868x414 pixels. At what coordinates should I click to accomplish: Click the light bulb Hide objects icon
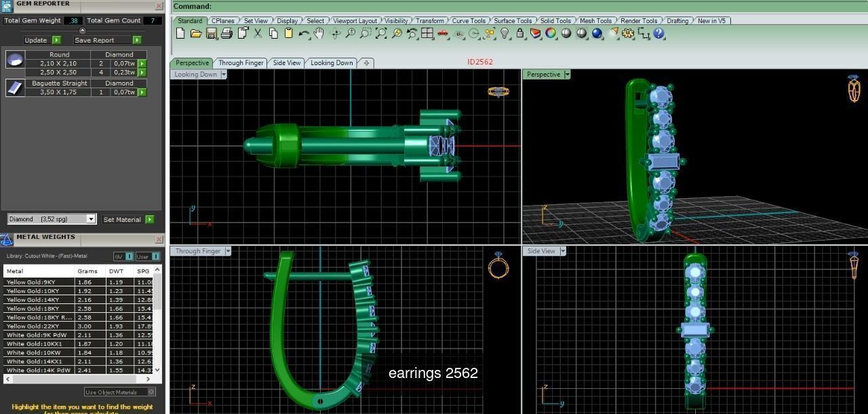pyautogui.click(x=505, y=33)
